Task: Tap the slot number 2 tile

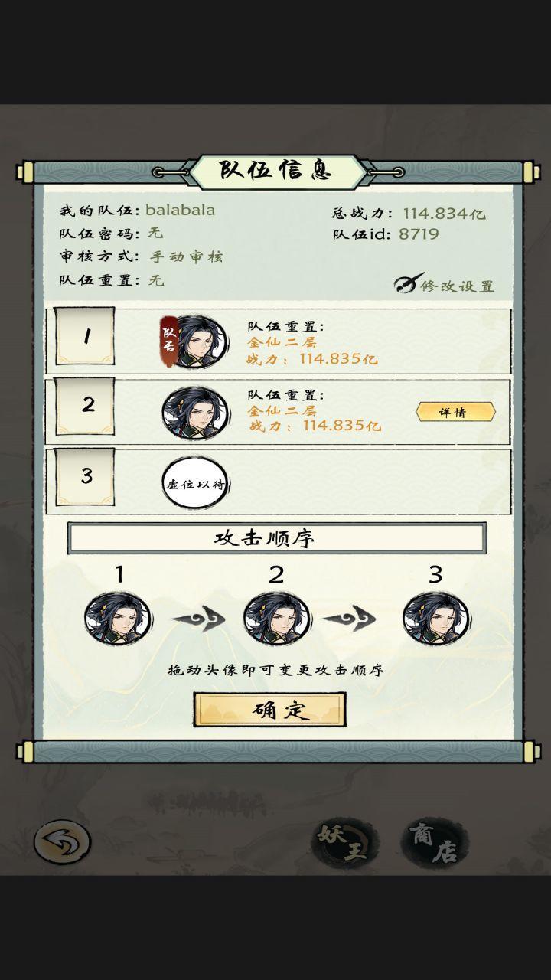Action: tap(85, 406)
